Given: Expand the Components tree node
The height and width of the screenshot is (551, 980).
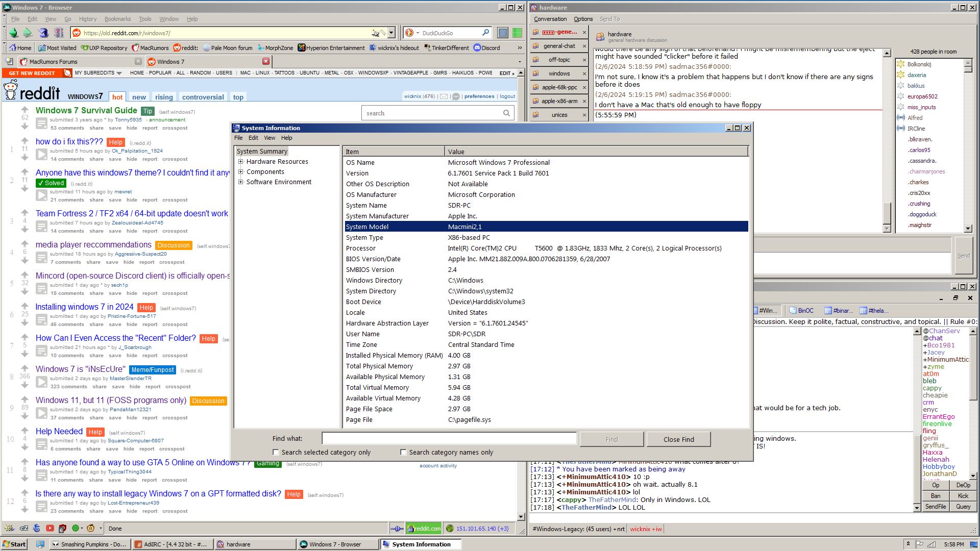Looking at the screenshot, I should (240, 172).
